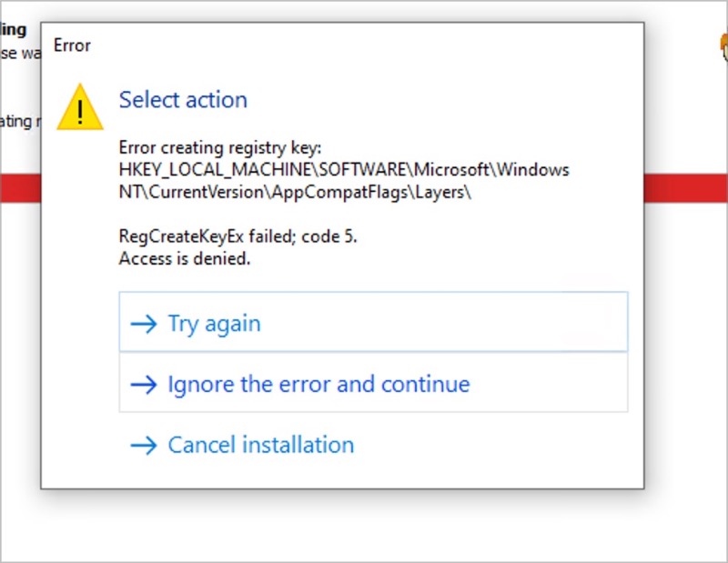Click the partially hidden status text left of warning icon
Viewport: 728px width, 563px height.
20,122
